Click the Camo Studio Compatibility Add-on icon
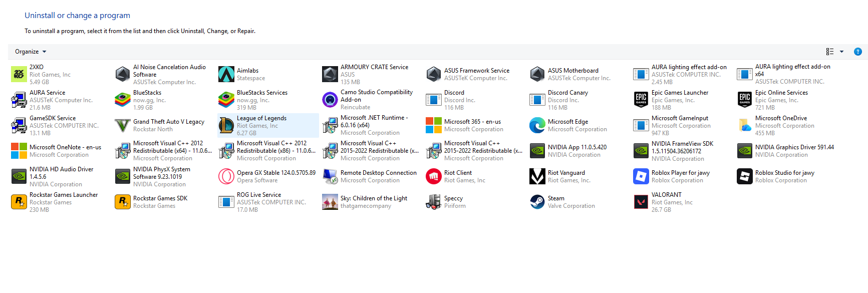The height and width of the screenshot is (293, 868). click(x=330, y=100)
